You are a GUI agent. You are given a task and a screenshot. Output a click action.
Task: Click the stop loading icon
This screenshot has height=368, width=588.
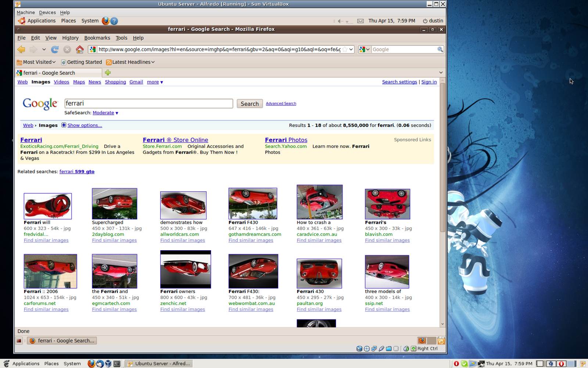click(67, 49)
